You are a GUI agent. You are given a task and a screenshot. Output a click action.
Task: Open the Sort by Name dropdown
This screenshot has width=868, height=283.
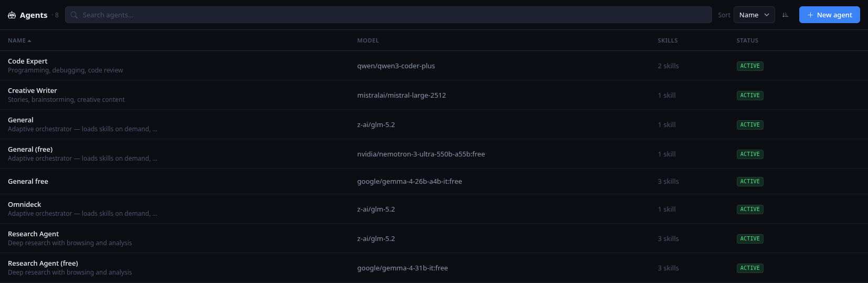point(754,15)
